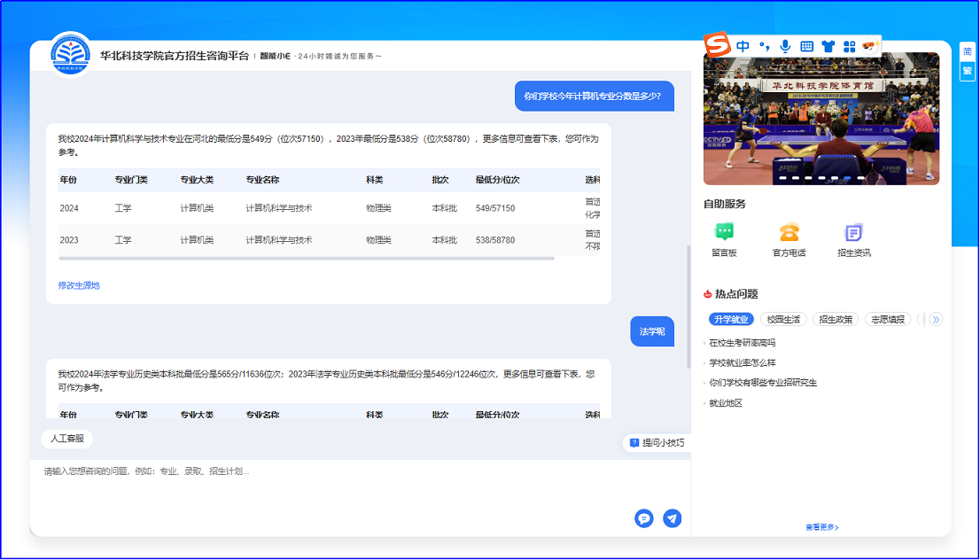Screen dimensions: 980x560
Task: Click the table's horizontal scrollbar
Action: coord(306,258)
